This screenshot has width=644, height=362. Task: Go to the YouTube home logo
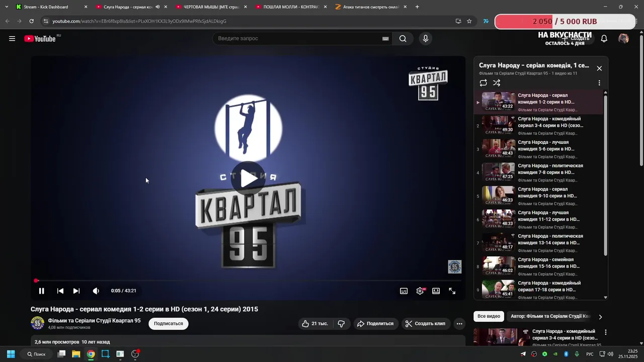[x=40, y=39]
